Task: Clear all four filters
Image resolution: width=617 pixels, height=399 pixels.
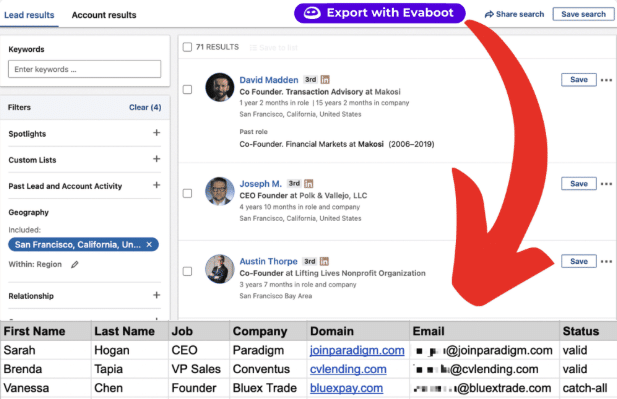Action: (145, 107)
